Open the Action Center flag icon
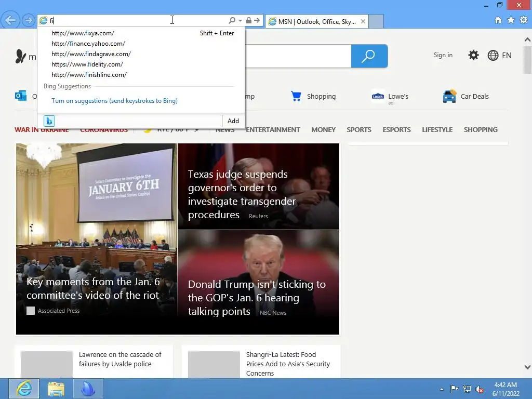Viewport: 532px width, 399px height. (454, 389)
